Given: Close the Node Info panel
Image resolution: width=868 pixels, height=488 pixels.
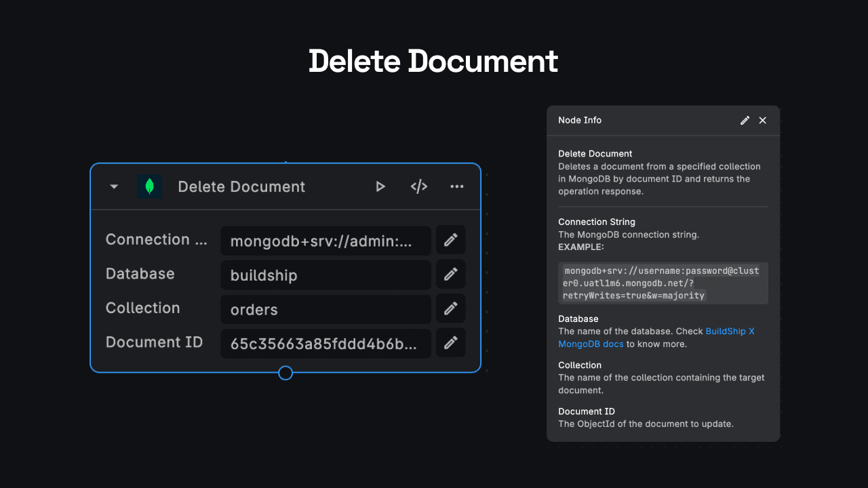Looking at the screenshot, I should tap(762, 120).
